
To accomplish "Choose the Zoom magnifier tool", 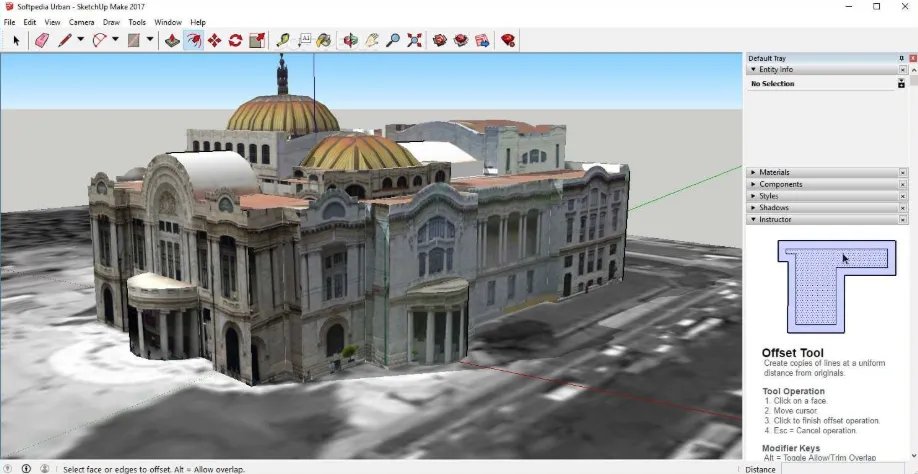I will coord(393,40).
